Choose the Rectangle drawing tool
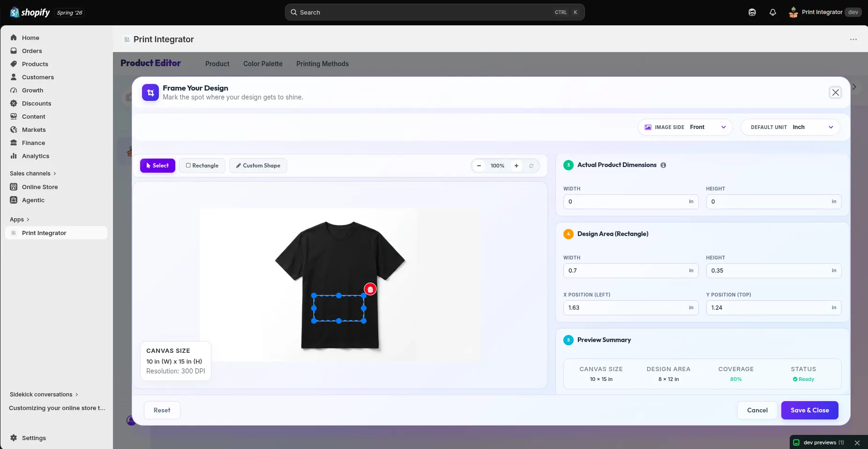The image size is (868, 449). pyautogui.click(x=202, y=166)
